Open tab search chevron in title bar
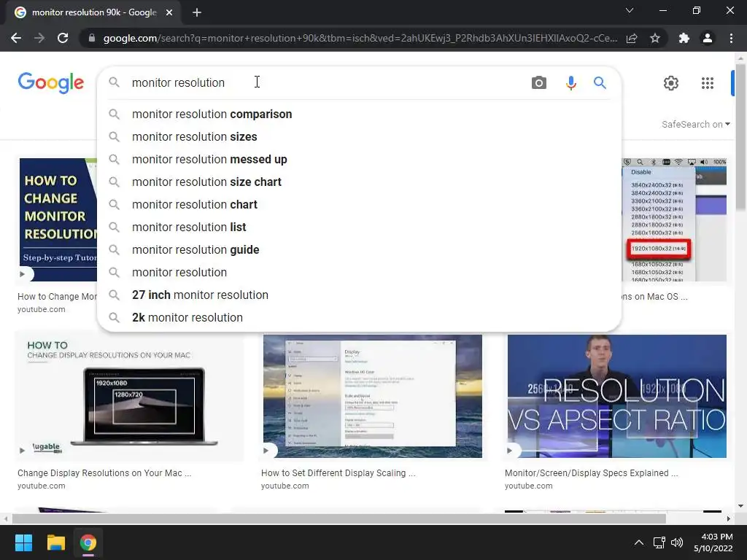Screen dimensions: 747x560 click(630, 10)
